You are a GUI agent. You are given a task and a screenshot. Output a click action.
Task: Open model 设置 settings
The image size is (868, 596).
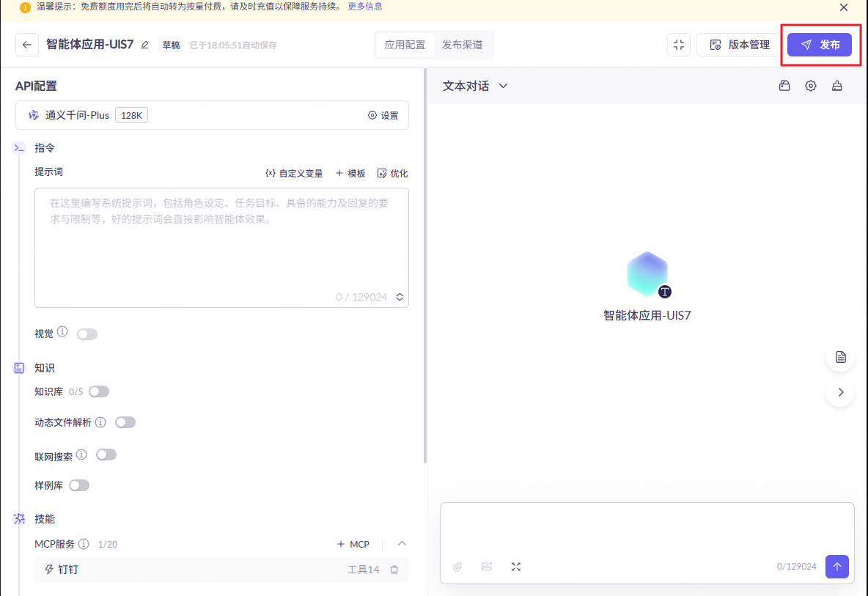[383, 115]
